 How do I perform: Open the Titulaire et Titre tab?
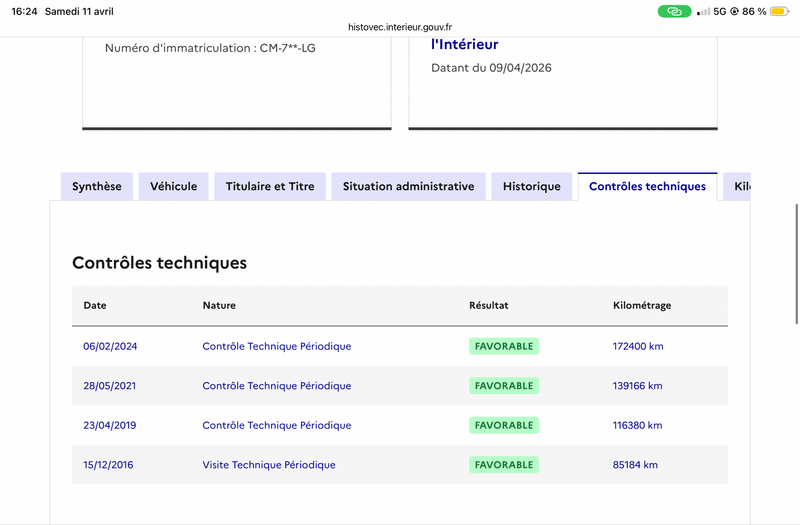click(270, 187)
